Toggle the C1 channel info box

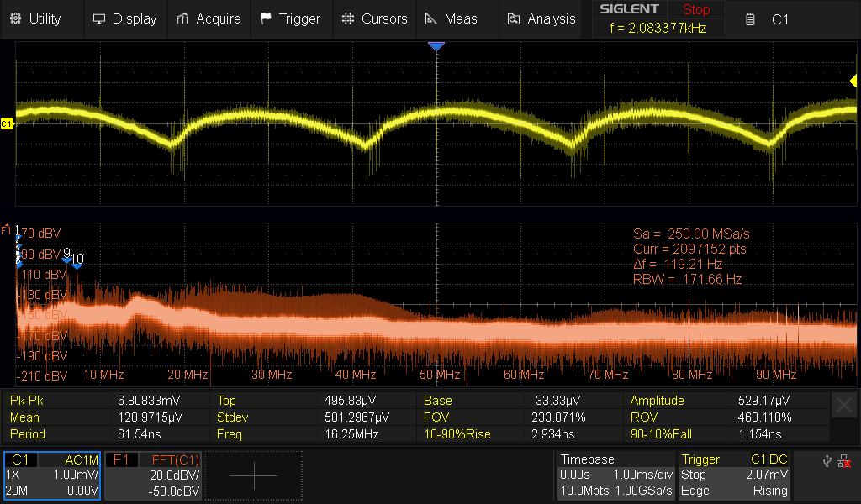point(52,475)
